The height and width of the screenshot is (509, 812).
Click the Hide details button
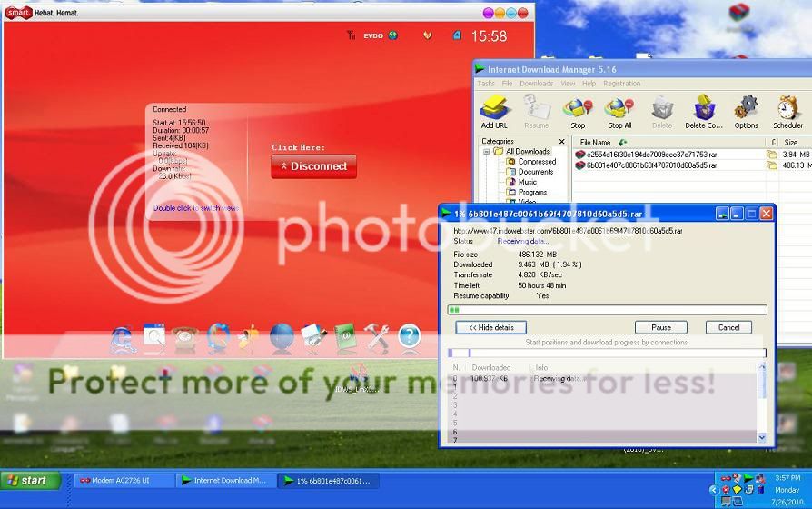tap(491, 327)
